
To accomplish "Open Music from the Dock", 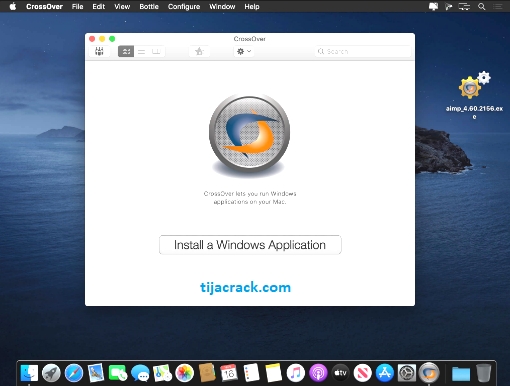I will pyautogui.click(x=296, y=373).
